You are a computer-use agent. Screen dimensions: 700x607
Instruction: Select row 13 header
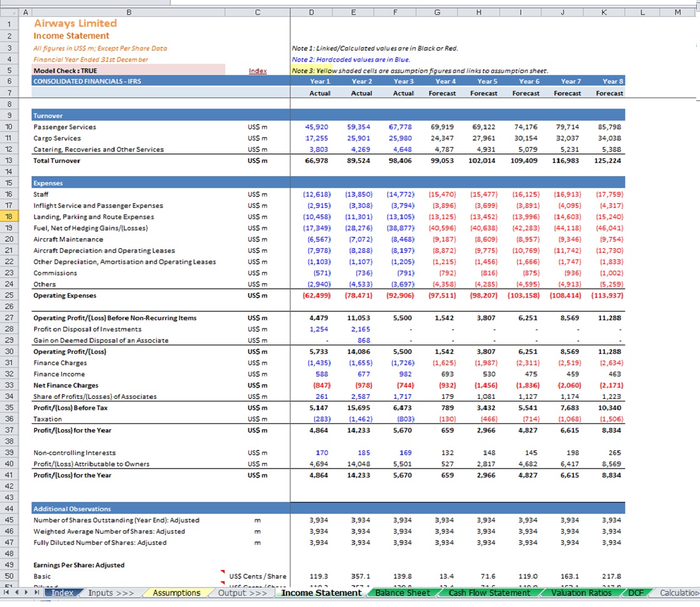click(x=9, y=160)
